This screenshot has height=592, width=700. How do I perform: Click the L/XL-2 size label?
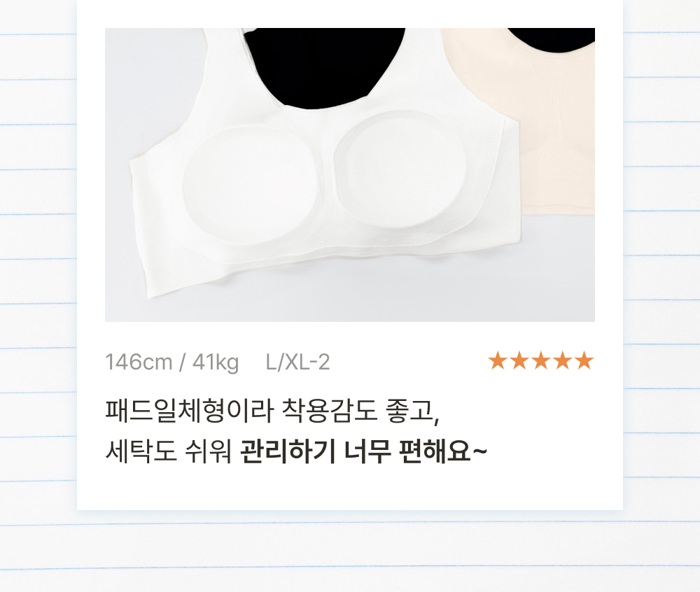tap(297, 362)
